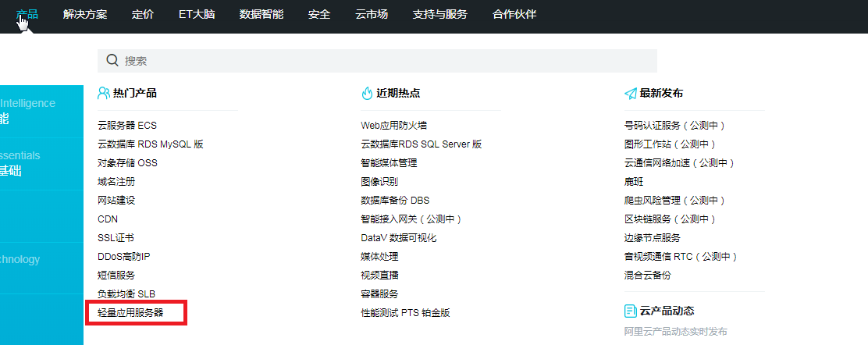Viewport: 868px width, 345px height.
Task: Click the 云产品动态 heading
Action: (667, 311)
